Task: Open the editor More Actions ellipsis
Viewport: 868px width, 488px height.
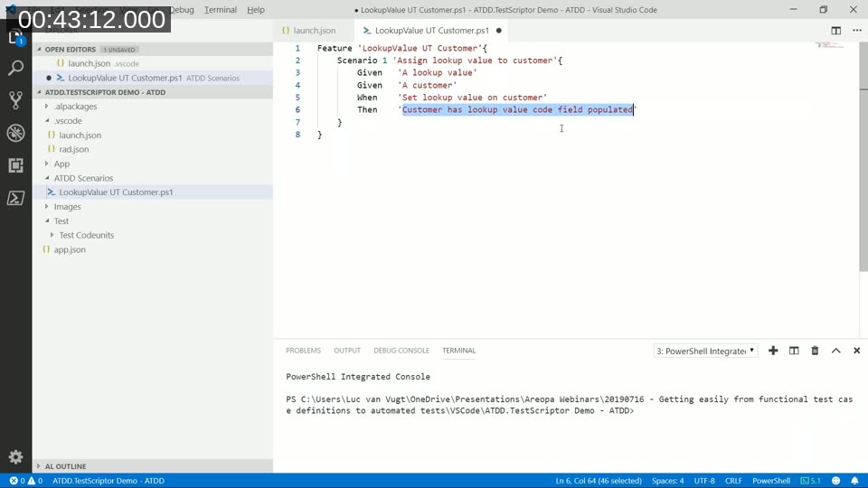Action: pyautogui.click(x=857, y=31)
